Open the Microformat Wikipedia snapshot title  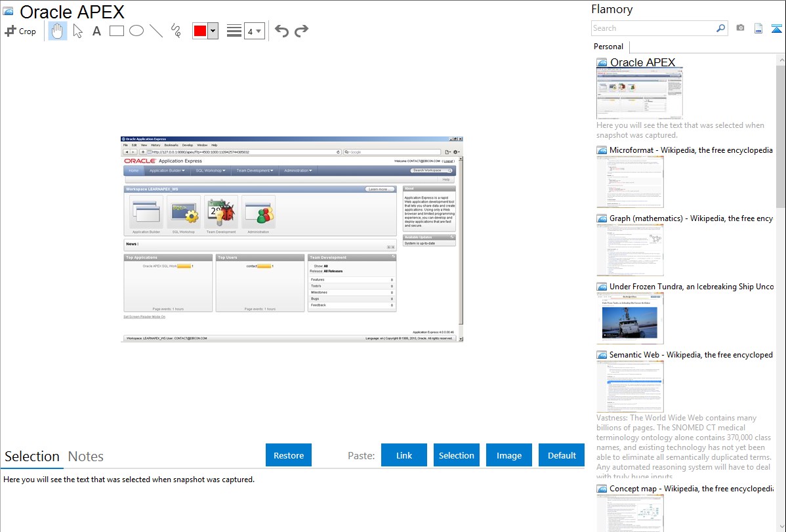click(x=692, y=150)
